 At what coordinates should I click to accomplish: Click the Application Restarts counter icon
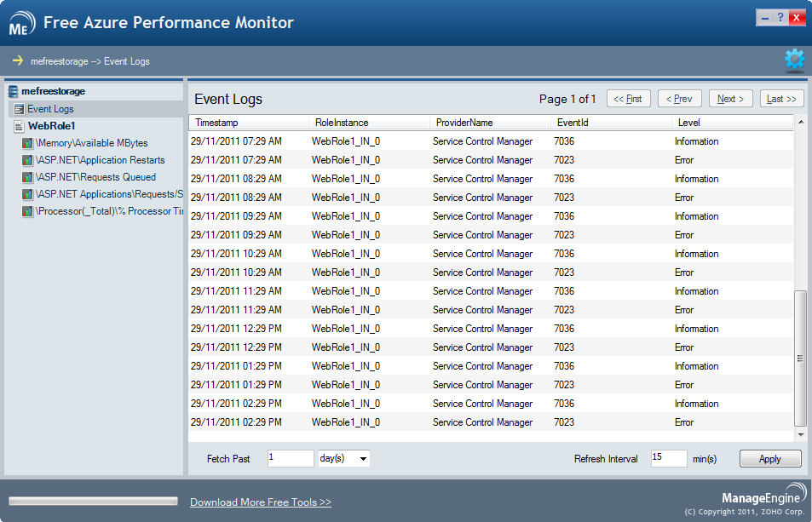(x=27, y=160)
